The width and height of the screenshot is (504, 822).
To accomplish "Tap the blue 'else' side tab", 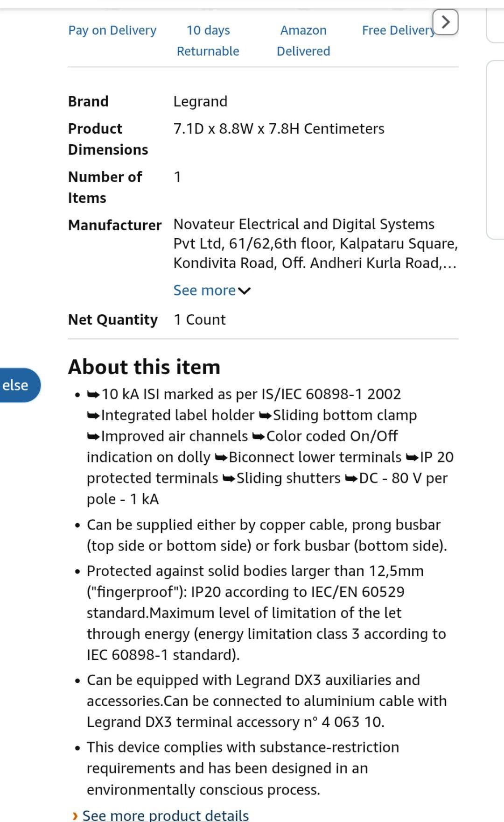I will pyautogui.click(x=19, y=385).
